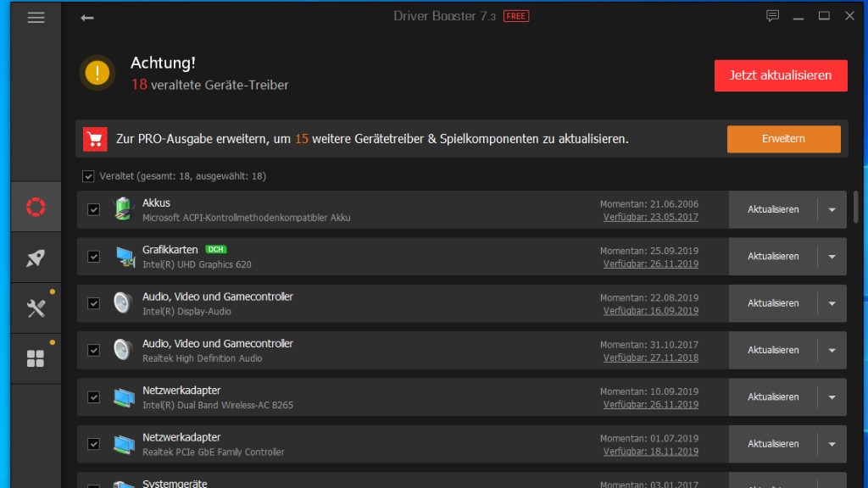Open Verfügbar: 18.11.2019 link

pos(650,452)
